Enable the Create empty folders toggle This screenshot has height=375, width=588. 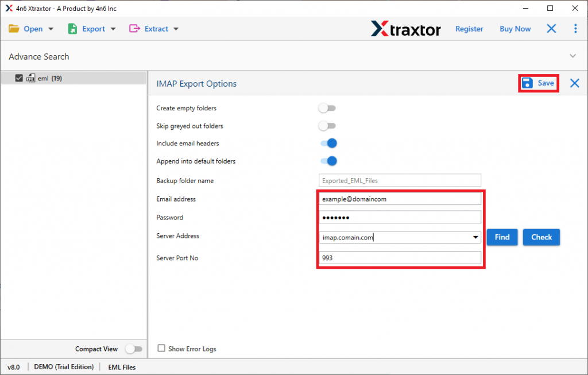coord(327,108)
